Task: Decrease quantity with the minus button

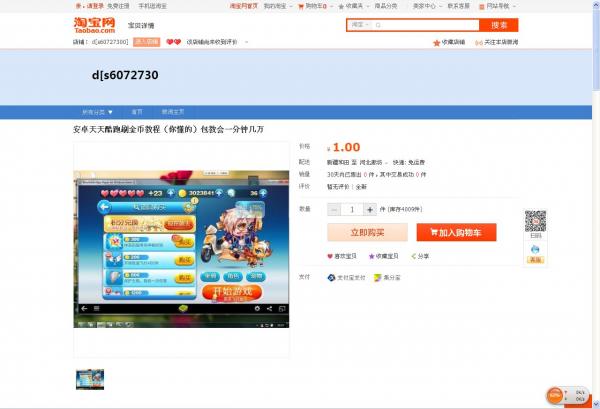Action: [x=334, y=210]
